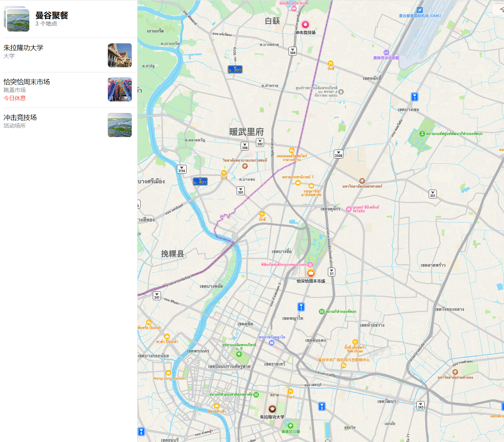Select 冲击竞技场 in the places list
This screenshot has width=504, height=442.
pyautogui.click(x=69, y=125)
